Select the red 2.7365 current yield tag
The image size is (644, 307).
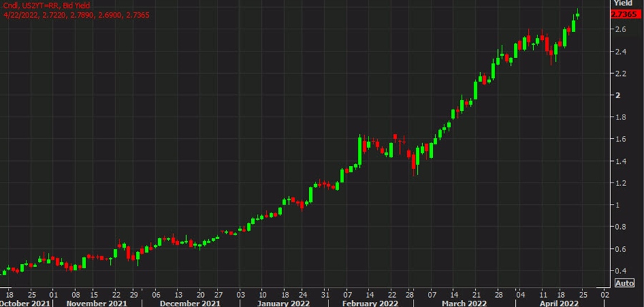627,15
